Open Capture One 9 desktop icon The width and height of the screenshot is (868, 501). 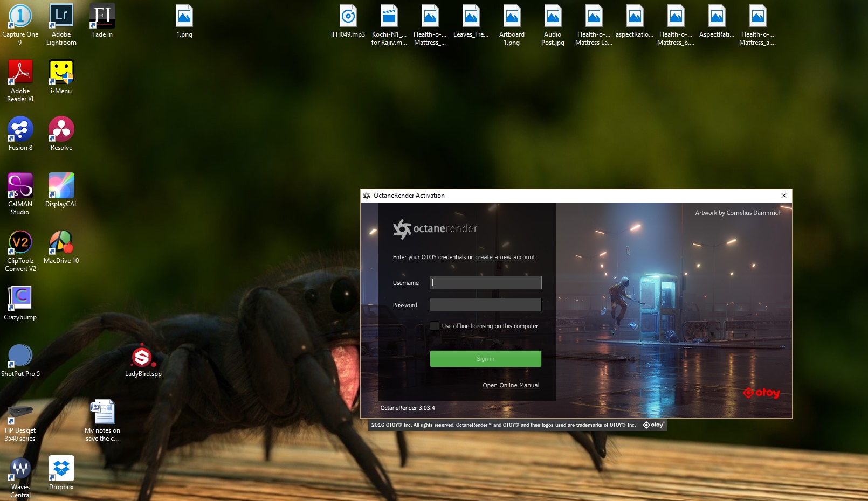point(20,24)
